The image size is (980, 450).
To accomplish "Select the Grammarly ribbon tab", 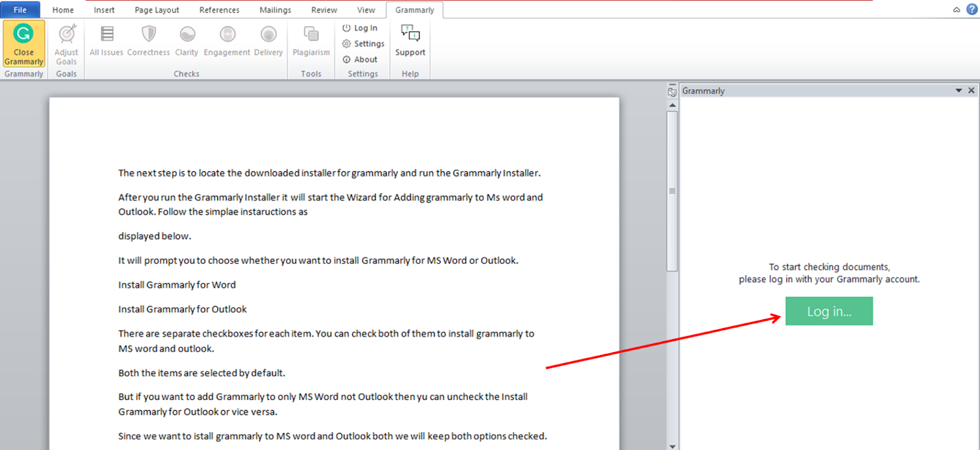I will pyautogui.click(x=415, y=10).
